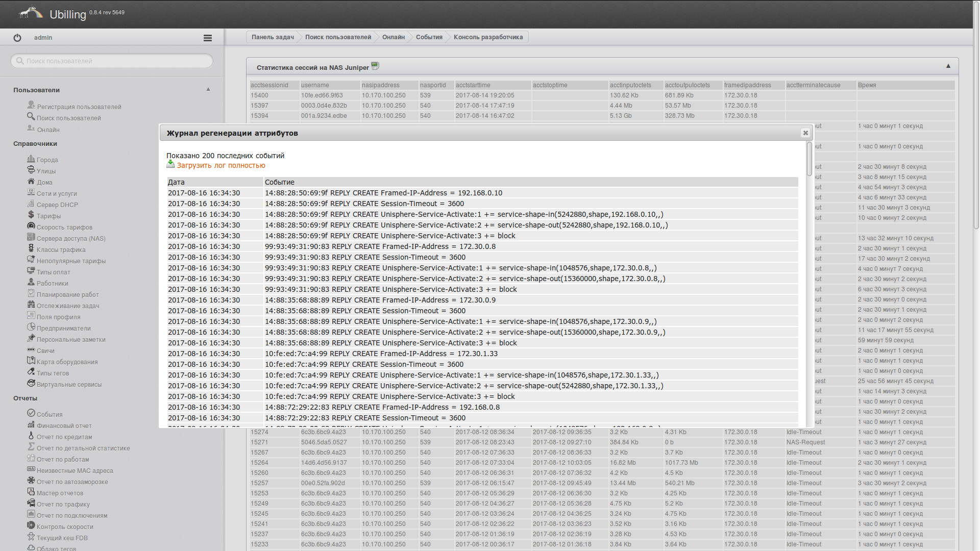Open Консоль разработчика tab

pos(488,37)
